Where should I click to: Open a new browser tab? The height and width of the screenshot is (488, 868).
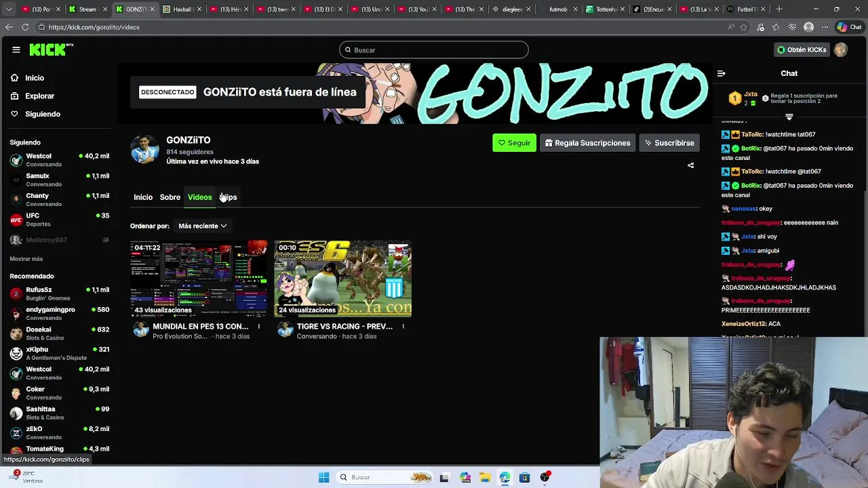pos(779,9)
